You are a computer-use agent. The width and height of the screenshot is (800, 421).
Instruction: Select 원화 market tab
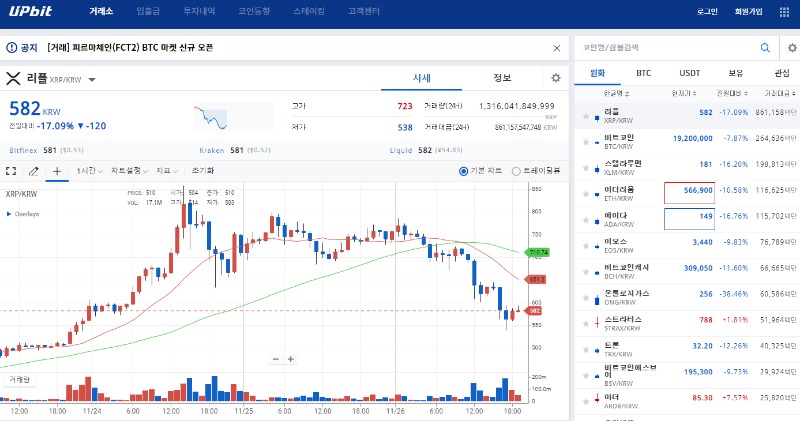coord(597,73)
